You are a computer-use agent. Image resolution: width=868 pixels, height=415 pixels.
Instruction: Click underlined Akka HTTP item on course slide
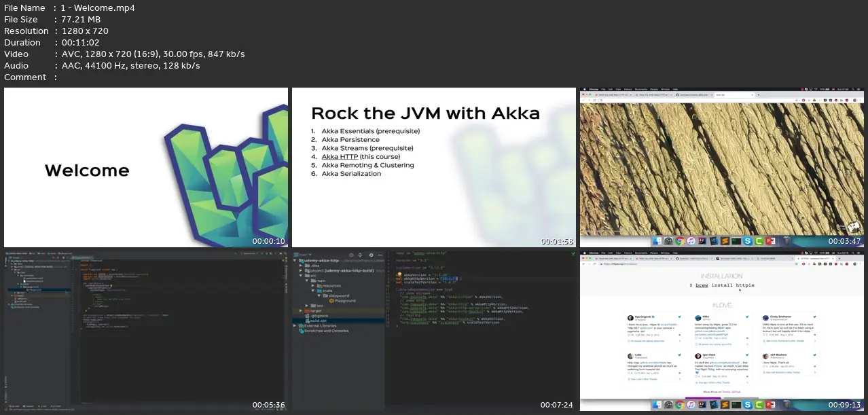340,157
